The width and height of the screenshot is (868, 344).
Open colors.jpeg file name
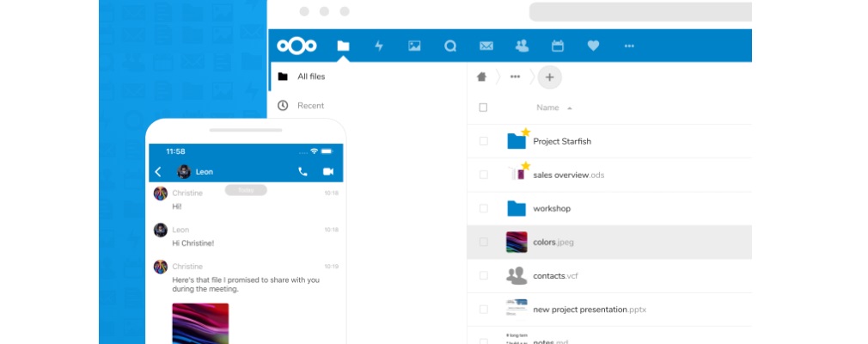tap(553, 242)
